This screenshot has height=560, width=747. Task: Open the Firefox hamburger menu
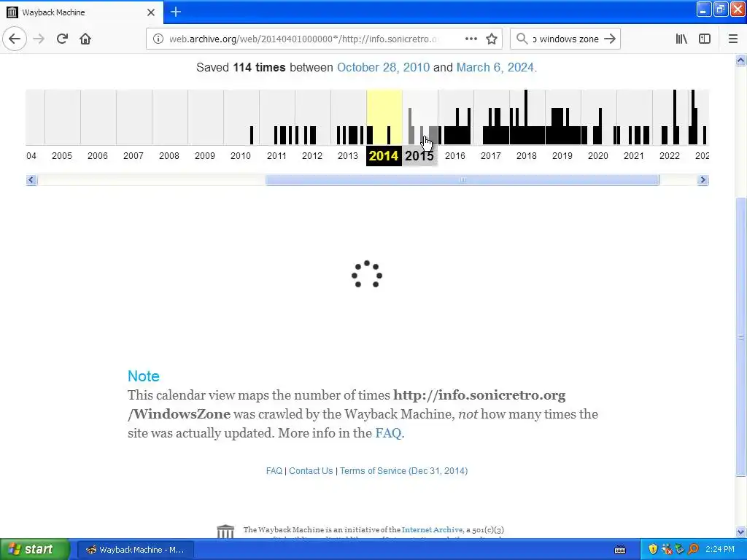point(732,39)
